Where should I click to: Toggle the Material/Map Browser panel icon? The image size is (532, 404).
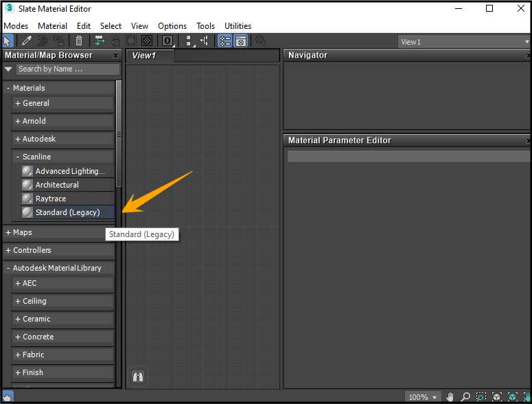tap(224, 41)
